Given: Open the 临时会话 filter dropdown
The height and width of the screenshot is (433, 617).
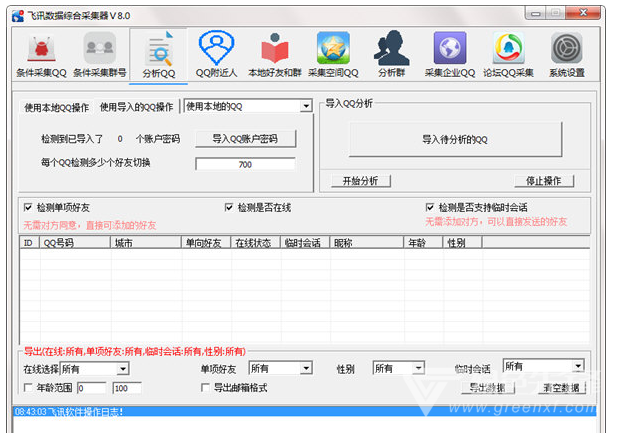Looking at the screenshot, I should click(578, 366).
